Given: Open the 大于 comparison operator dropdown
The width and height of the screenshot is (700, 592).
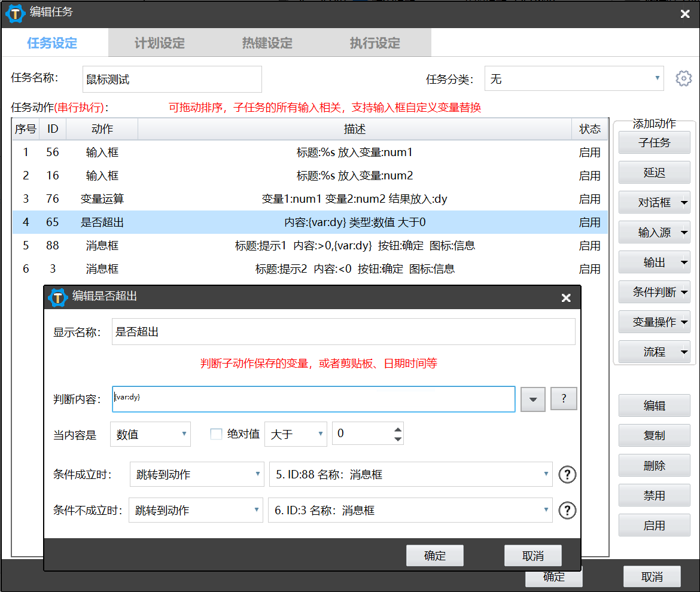Looking at the screenshot, I should tap(296, 435).
